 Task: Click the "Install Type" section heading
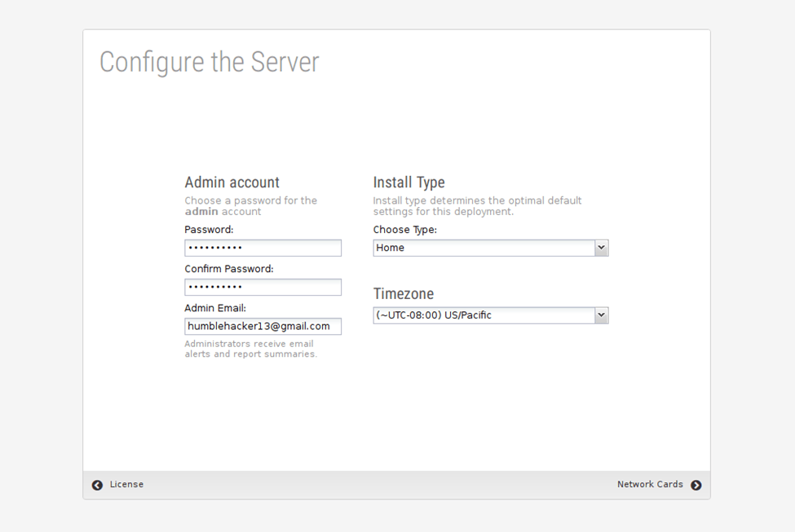[x=409, y=182]
